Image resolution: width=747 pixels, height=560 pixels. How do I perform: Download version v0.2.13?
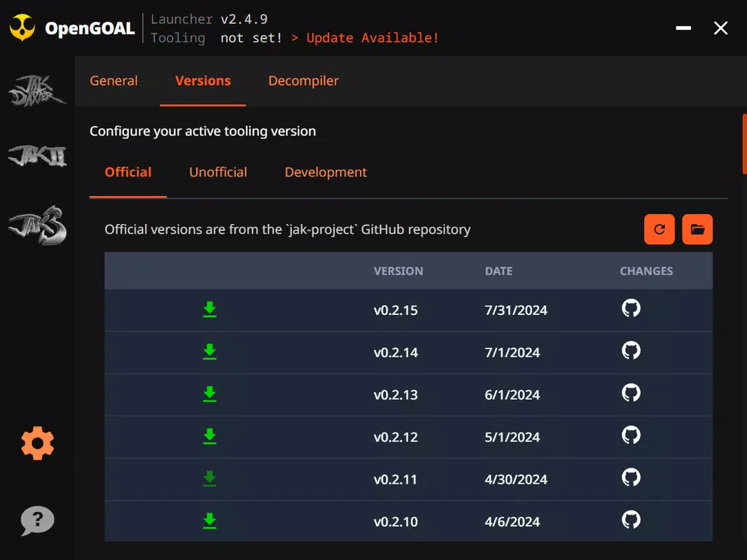click(209, 394)
